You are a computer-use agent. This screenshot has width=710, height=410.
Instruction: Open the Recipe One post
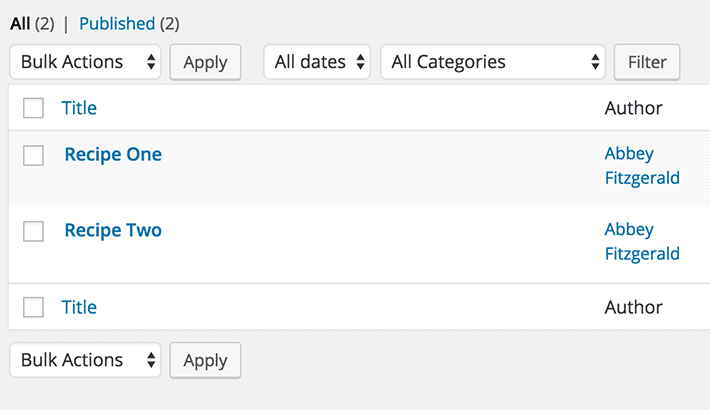(x=113, y=154)
